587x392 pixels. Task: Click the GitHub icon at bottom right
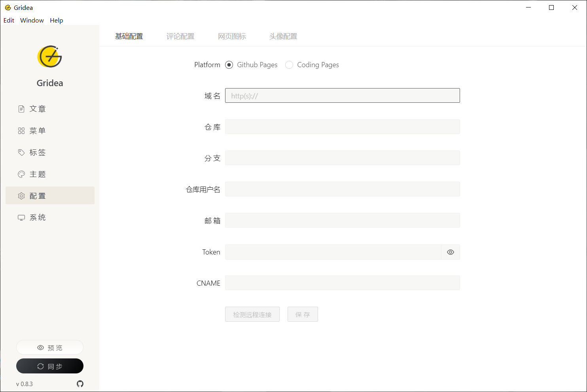tap(80, 384)
